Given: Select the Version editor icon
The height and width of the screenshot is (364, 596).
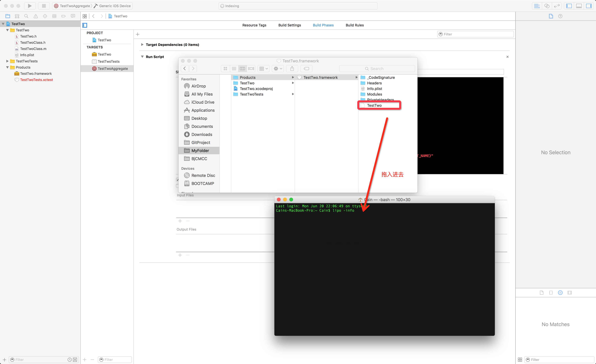Looking at the screenshot, I should 557,6.
